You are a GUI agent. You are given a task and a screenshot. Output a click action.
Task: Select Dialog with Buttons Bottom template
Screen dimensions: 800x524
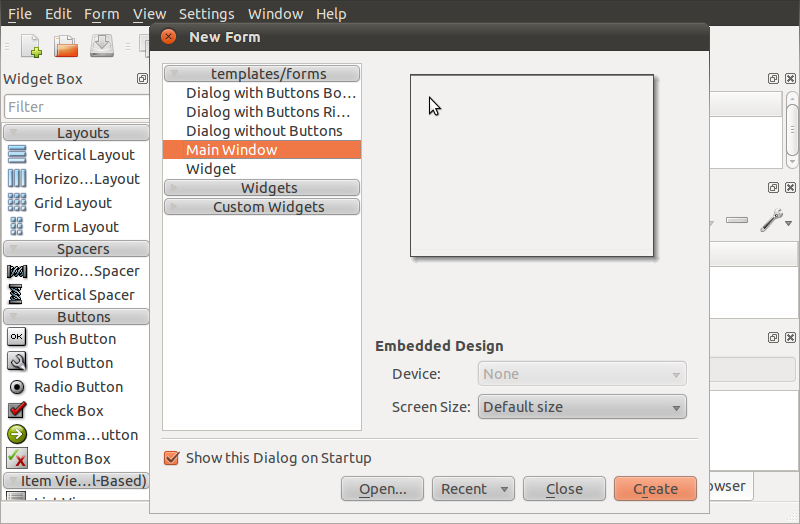point(262,93)
